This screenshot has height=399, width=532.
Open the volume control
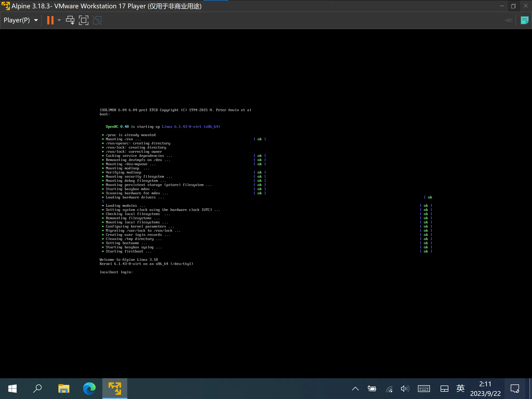(405, 389)
